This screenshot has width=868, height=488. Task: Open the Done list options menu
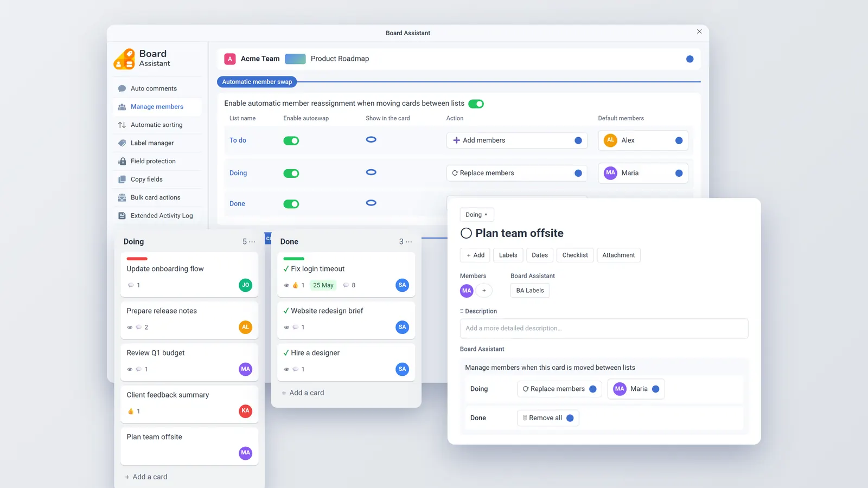pyautogui.click(x=409, y=242)
